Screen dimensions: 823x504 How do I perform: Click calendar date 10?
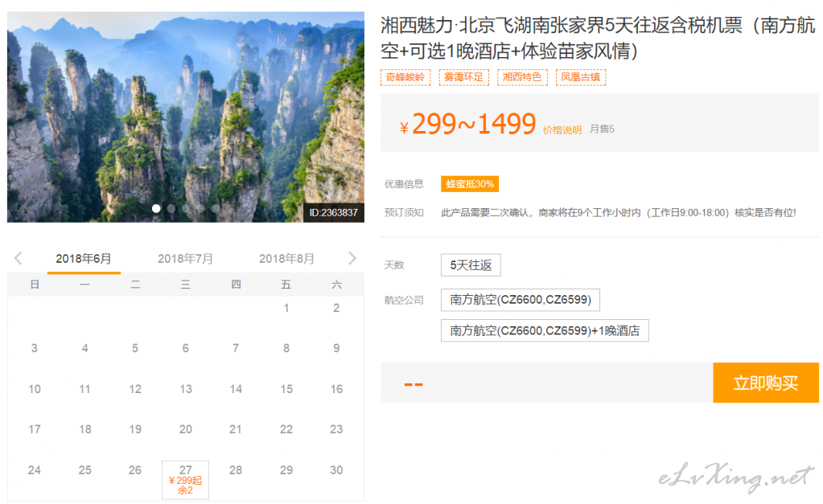click(34, 388)
